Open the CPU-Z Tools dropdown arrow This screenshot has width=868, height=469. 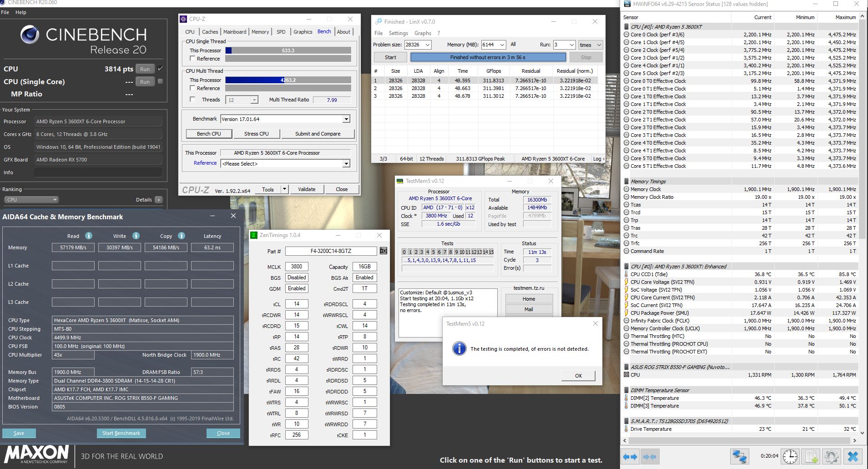284,189
